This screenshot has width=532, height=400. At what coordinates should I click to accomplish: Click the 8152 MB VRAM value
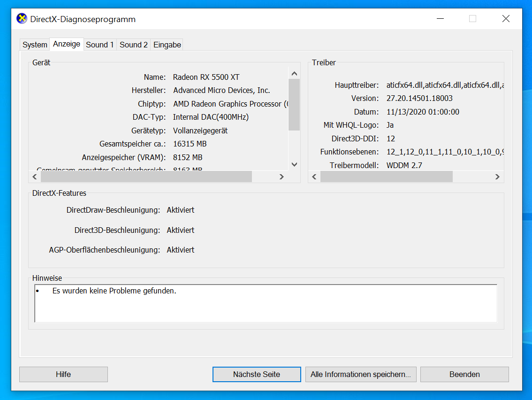tap(188, 158)
